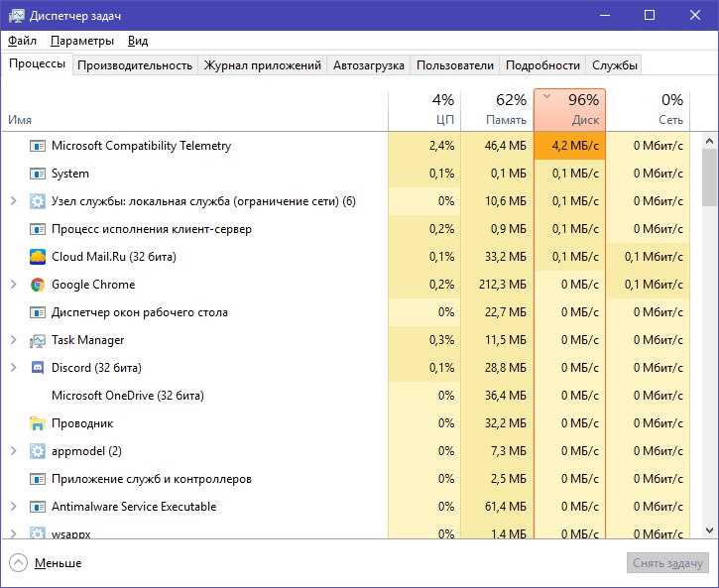Select the Проводник process name

(x=82, y=423)
